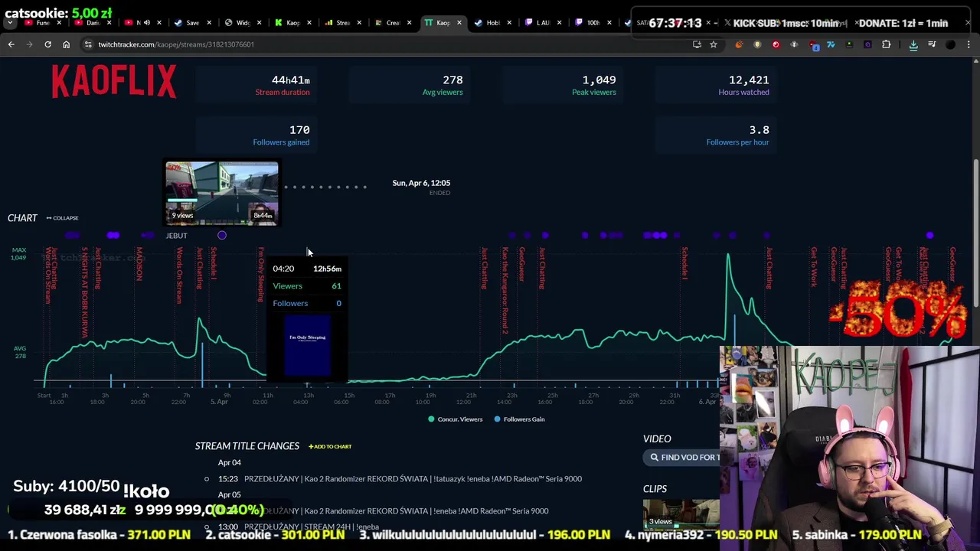The image size is (980, 551).
Task: Click the purple clip marker at far right of the chart
Action: coord(929,236)
